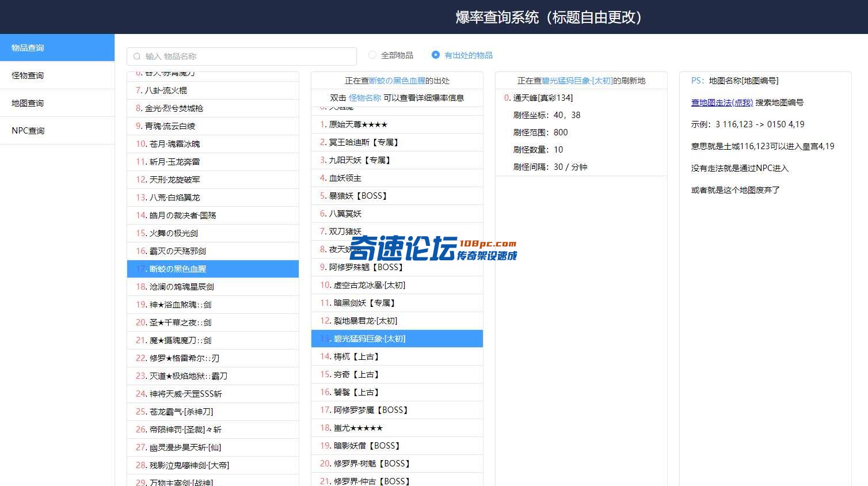Open the 物品查询 sidebar tab
868x486 pixels.
point(57,48)
